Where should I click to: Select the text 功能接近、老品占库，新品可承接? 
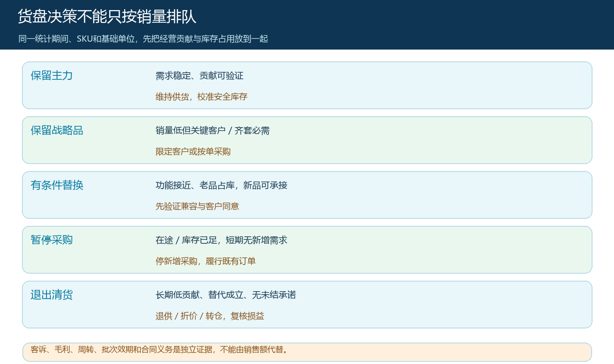coord(221,186)
